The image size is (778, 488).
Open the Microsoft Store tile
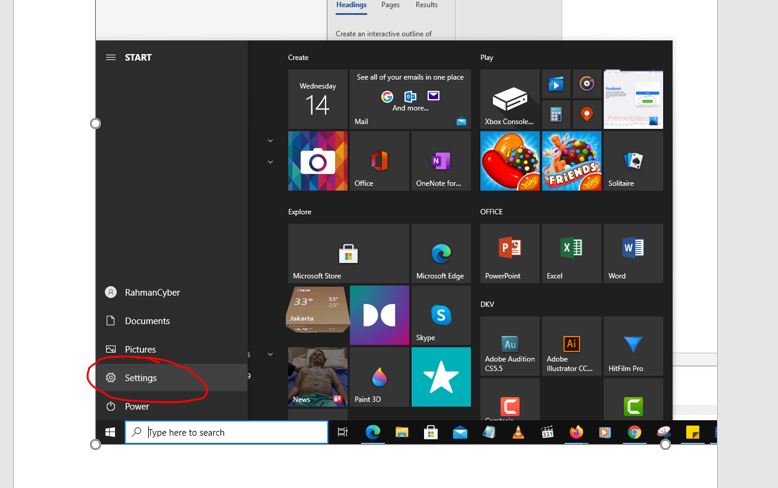349,253
